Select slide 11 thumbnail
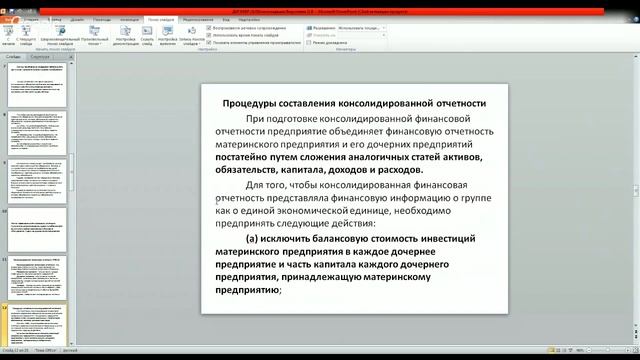The image size is (640, 360). (x=37, y=278)
